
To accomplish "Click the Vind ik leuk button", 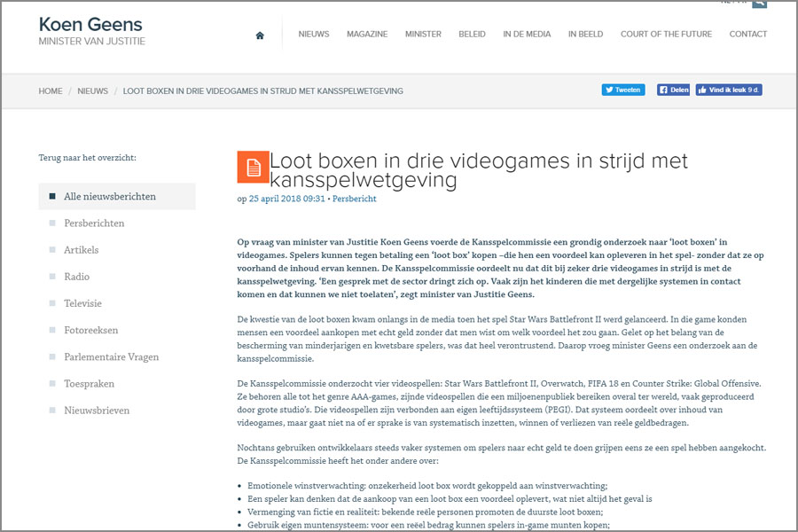I will tap(728, 90).
